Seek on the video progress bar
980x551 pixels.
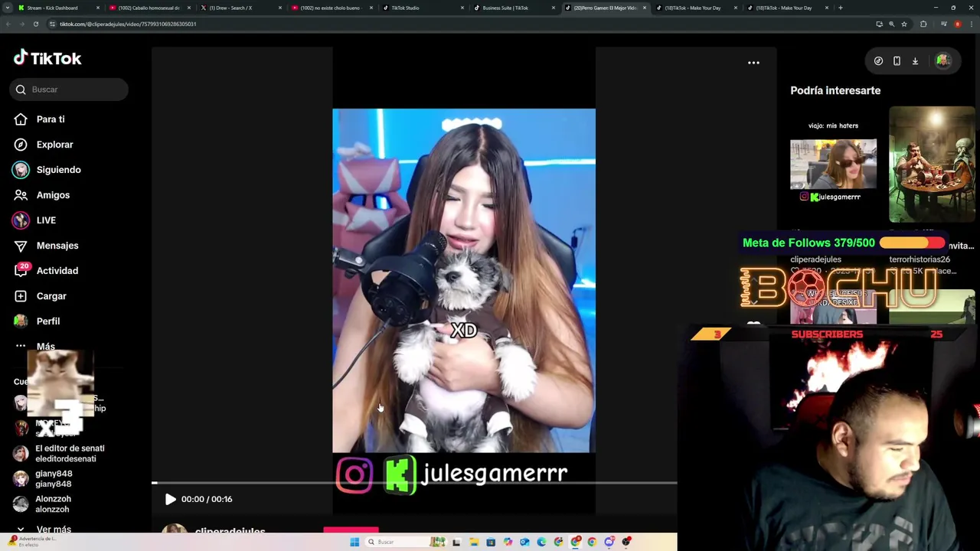(414, 483)
